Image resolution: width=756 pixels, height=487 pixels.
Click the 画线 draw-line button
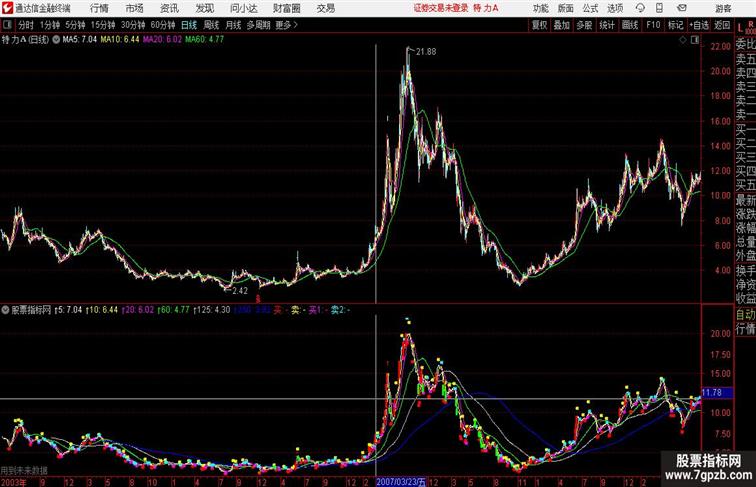[x=630, y=25]
